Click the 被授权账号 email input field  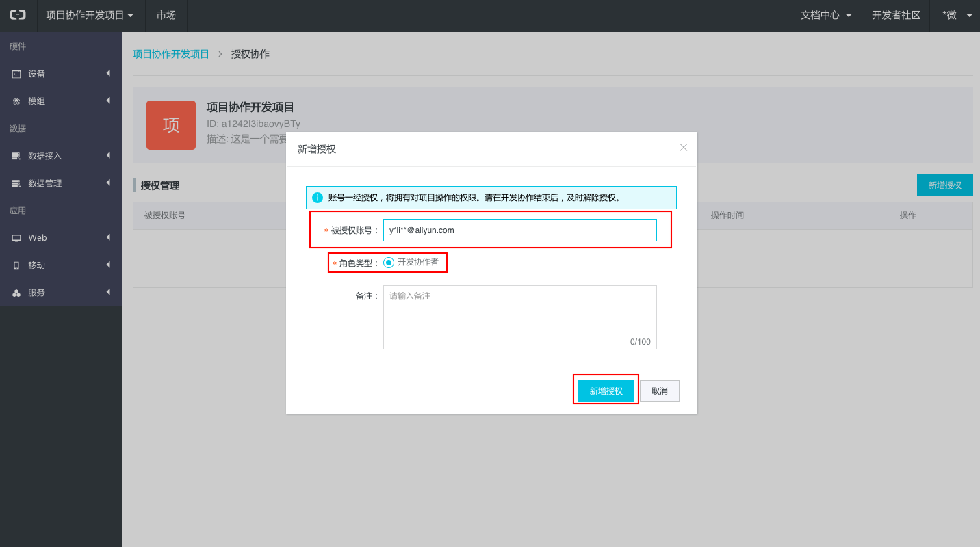tap(519, 230)
